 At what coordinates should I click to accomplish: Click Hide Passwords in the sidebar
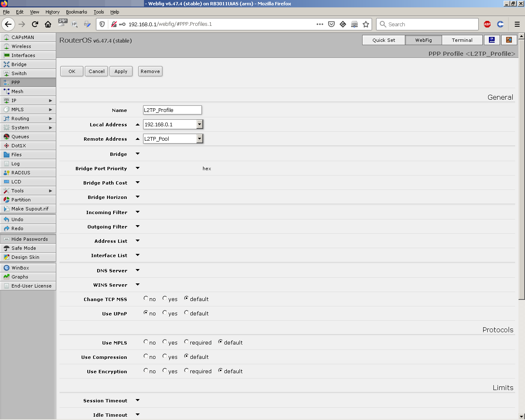pos(28,239)
